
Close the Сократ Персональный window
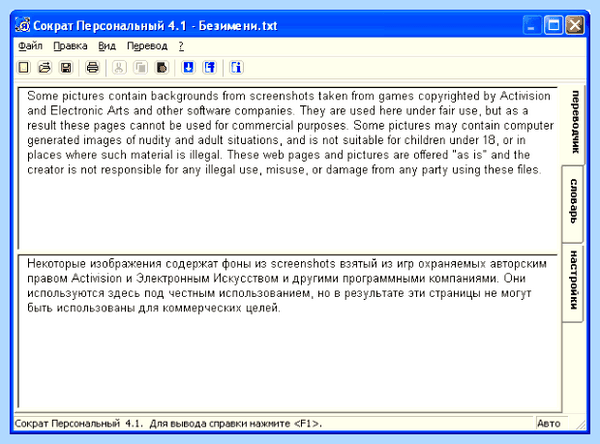coord(575,26)
